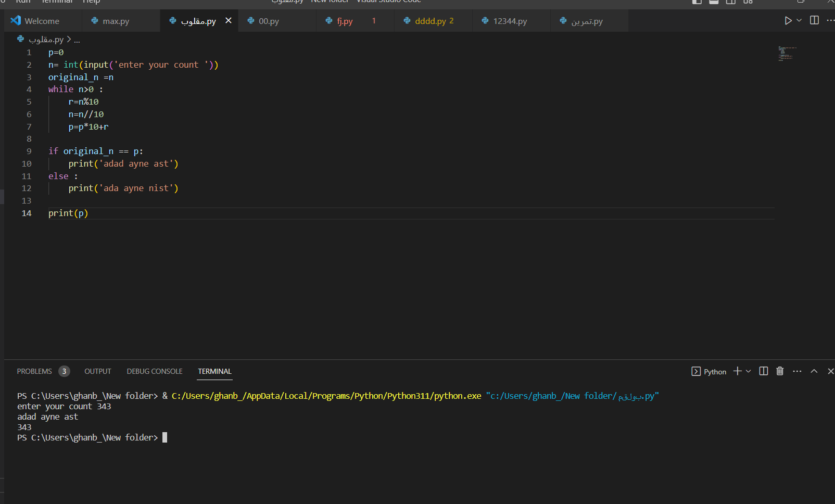Click the print('adad ayne ast') line
835x504 pixels.
pyautogui.click(x=123, y=164)
